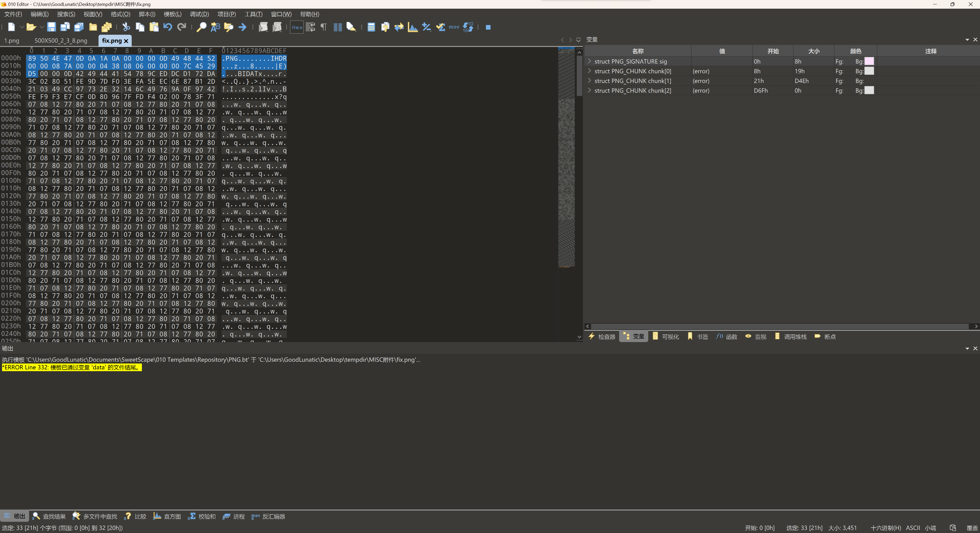Open the Output panel options dropdown
The width and height of the screenshot is (980, 533).
967,348
